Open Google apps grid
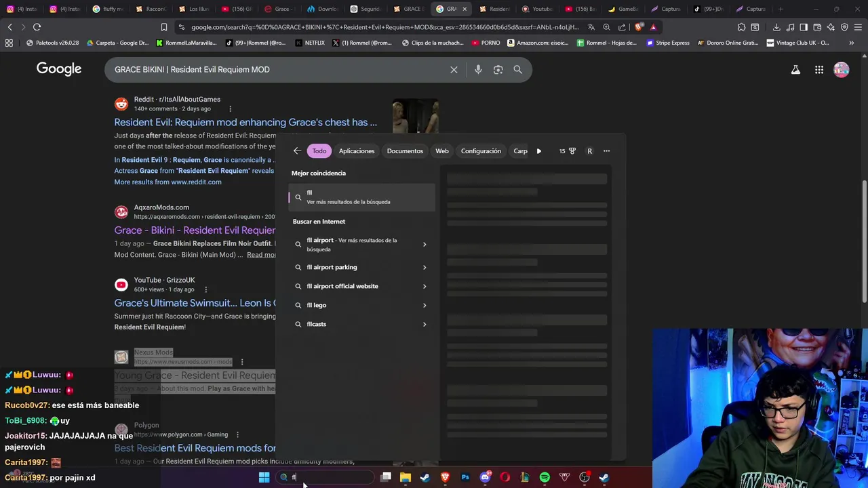The height and width of the screenshot is (488, 868). click(819, 69)
